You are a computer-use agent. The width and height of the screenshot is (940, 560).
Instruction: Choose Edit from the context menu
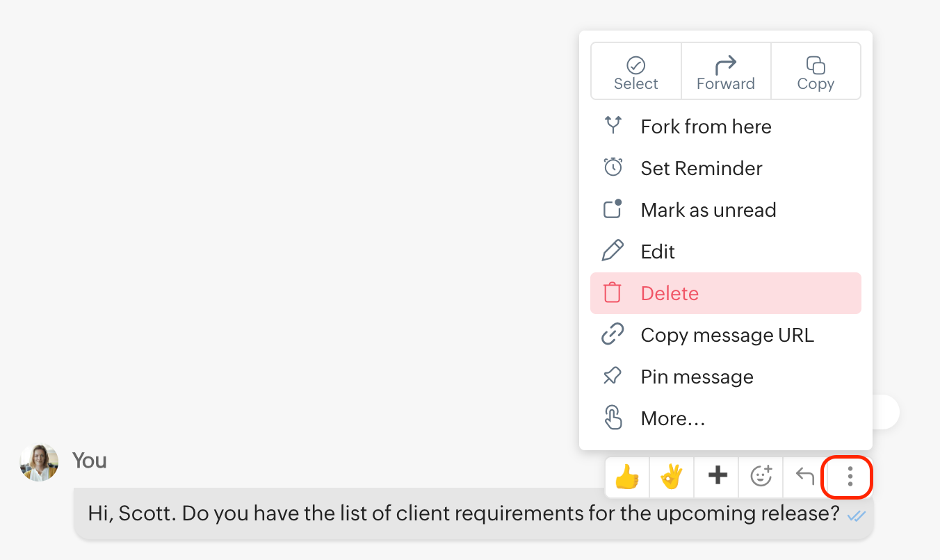658,252
